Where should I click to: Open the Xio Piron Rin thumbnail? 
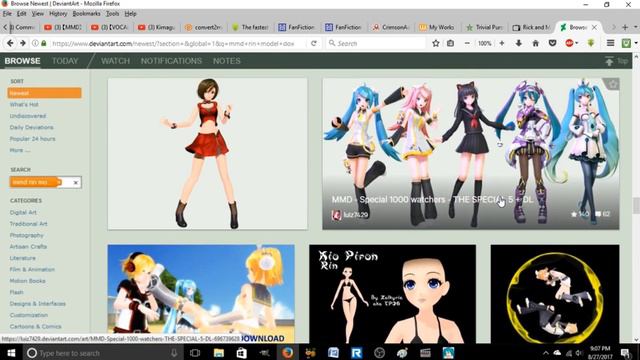pos(392,294)
